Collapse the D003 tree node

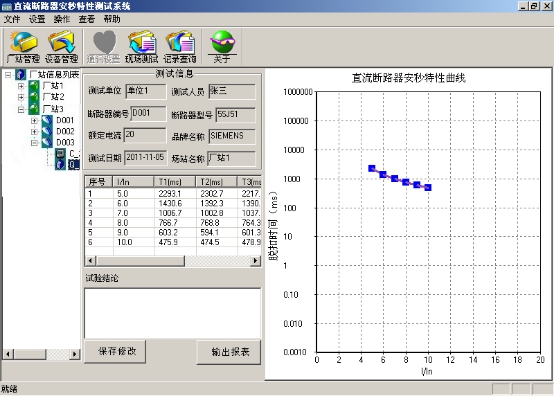(34, 143)
